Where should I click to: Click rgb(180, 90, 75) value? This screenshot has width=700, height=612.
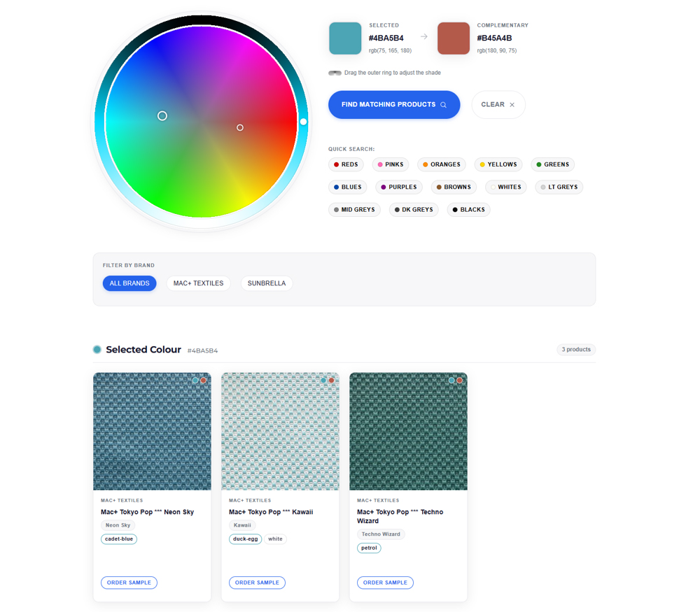pyautogui.click(x=497, y=51)
